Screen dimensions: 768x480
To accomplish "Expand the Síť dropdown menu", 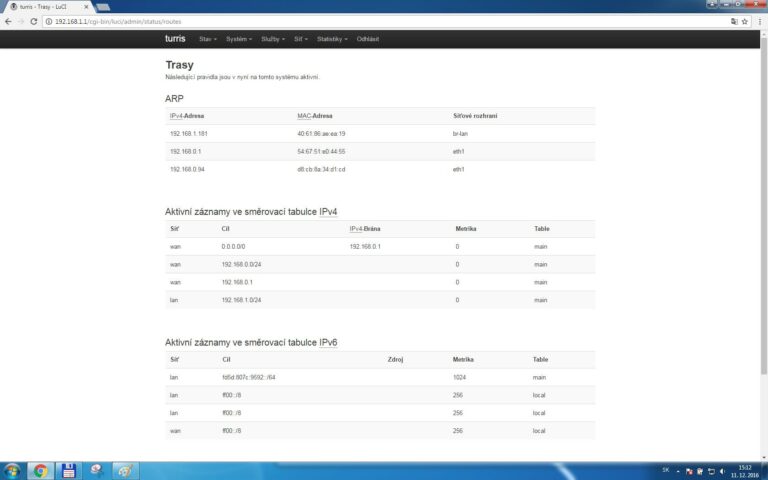I will point(301,39).
